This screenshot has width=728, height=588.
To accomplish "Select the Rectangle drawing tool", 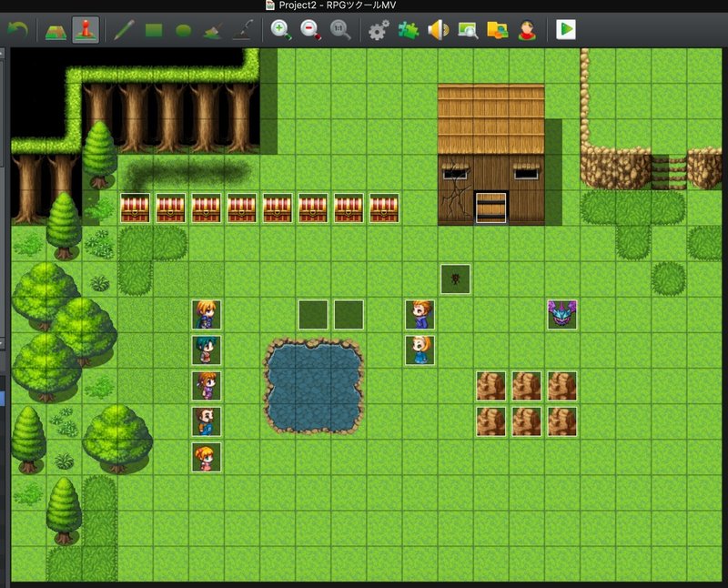I will (154, 31).
